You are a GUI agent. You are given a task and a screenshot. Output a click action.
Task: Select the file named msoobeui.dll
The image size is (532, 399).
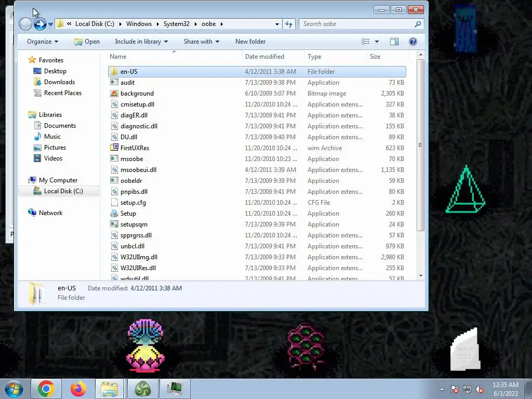(138, 170)
